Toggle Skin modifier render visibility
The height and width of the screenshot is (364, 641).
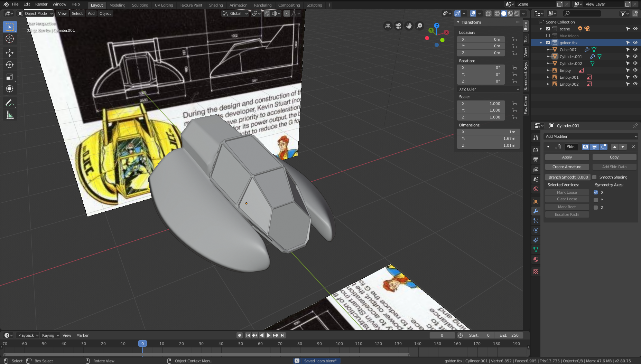coord(585,147)
